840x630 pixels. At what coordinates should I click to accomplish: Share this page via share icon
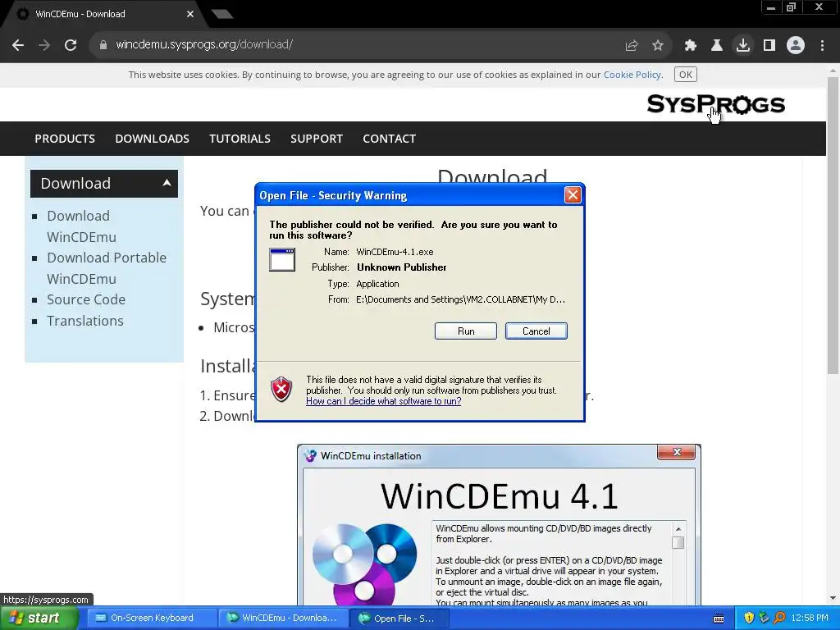click(632, 46)
